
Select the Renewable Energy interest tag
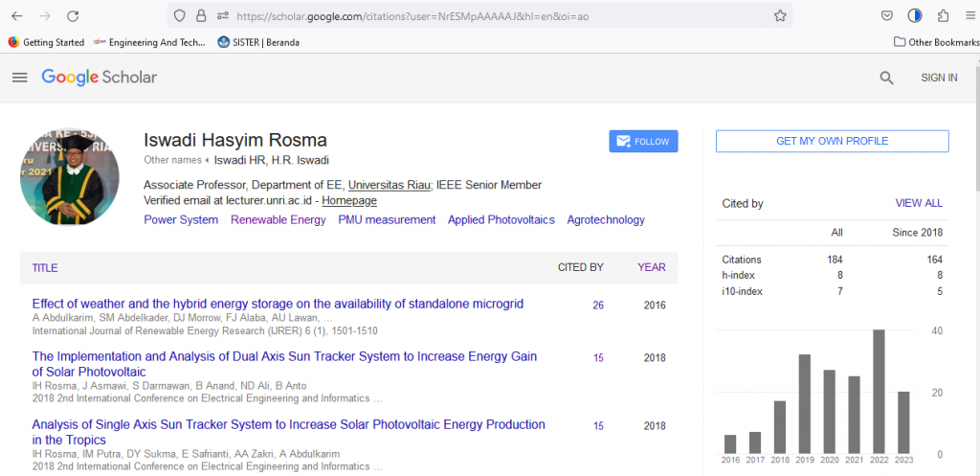[278, 220]
